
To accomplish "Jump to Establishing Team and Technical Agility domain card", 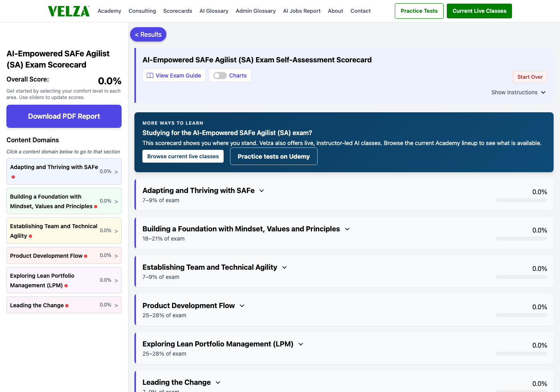I will click(x=64, y=231).
